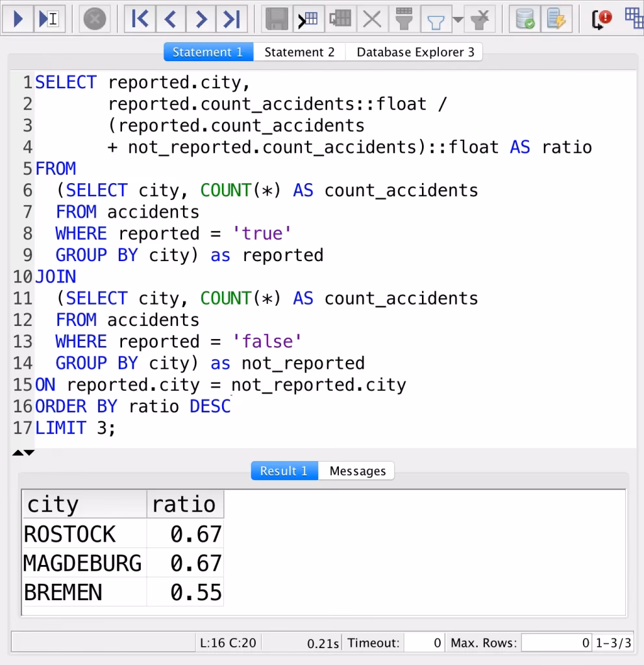Click the Max. Rows input field
Viewport: 644px width, 665px height.
[x=556, y=643]
